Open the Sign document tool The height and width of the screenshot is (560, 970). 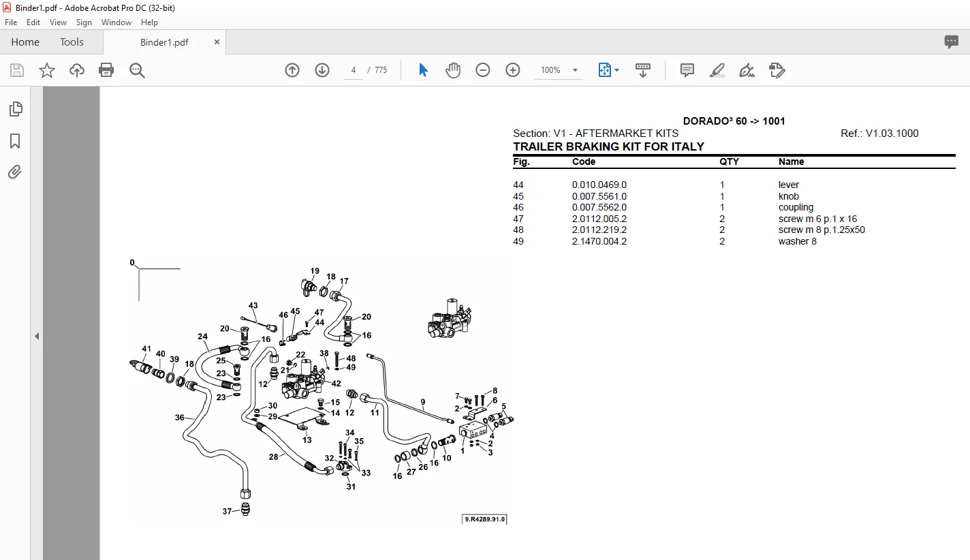(747, 70)
